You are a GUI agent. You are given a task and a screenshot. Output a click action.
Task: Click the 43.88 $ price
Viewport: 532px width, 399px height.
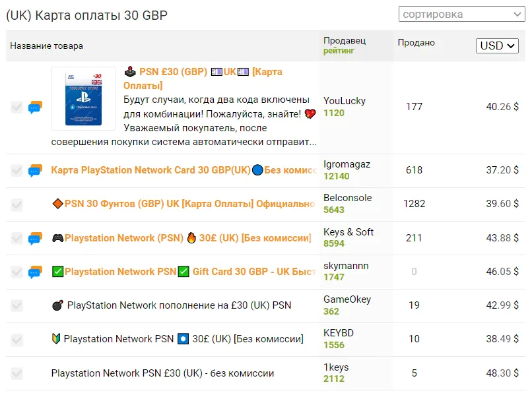502,238
